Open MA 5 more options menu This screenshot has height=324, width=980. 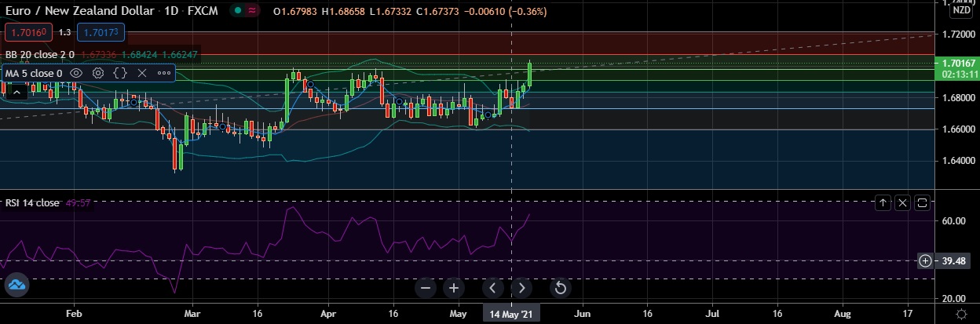[164, 73]
